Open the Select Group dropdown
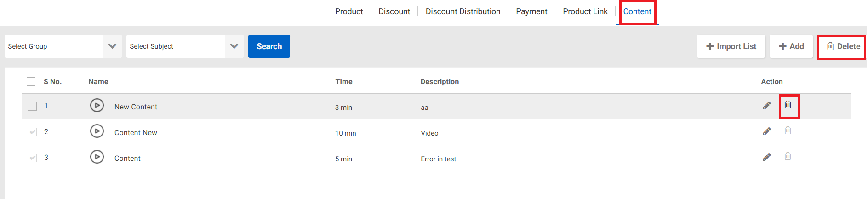This screenshot has width=868, height=199. click(63, 46)
